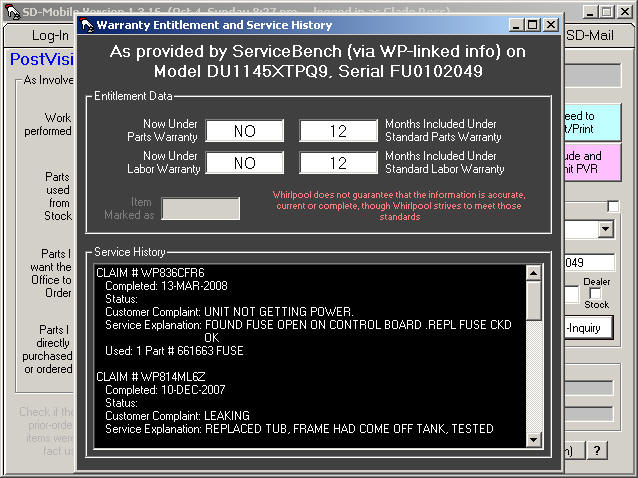This screenshot has height=478, width=638.
Task: Minimize the Warranty Entitlement and Service History dialog
Action: [516, 25]
